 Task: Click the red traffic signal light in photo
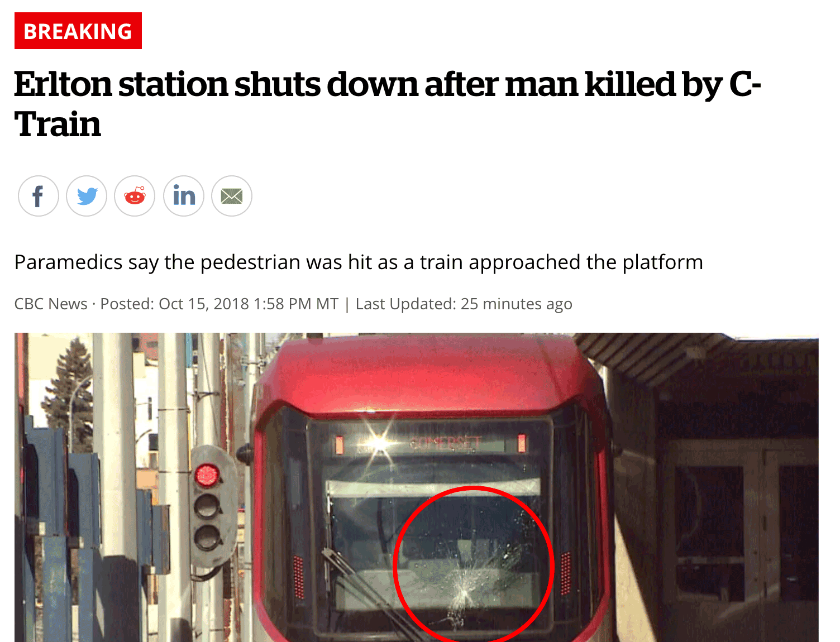coord(207,475)
